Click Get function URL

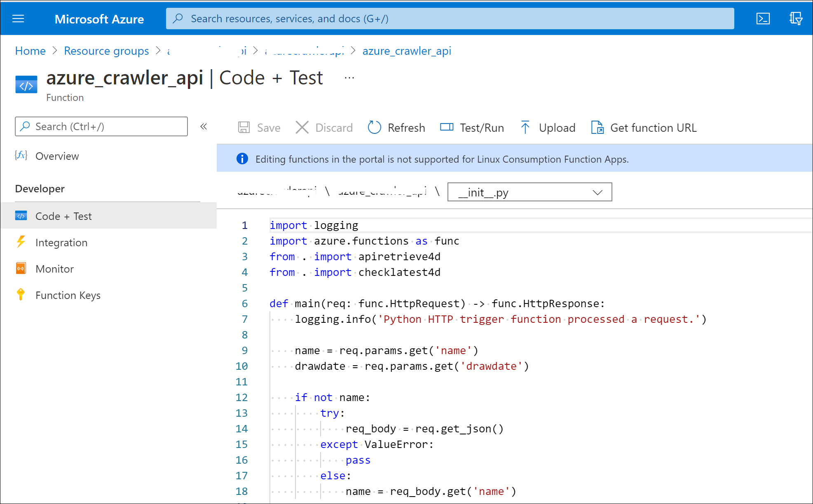[644, 128]
